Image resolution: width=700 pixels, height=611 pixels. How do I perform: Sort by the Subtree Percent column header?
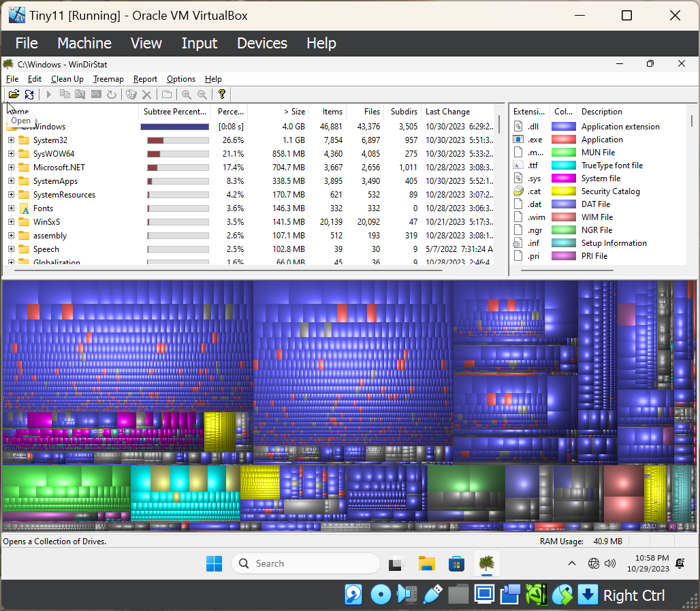click(174, 112)
